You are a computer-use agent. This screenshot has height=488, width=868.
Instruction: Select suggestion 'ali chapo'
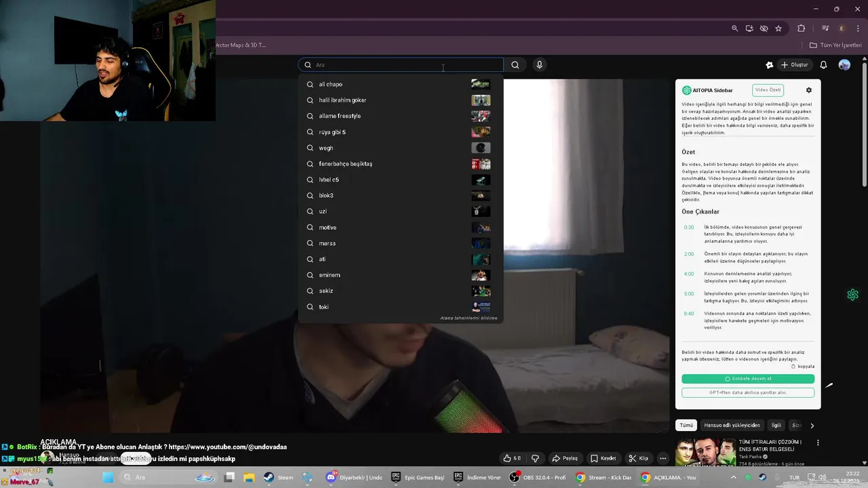click(401, 84)
